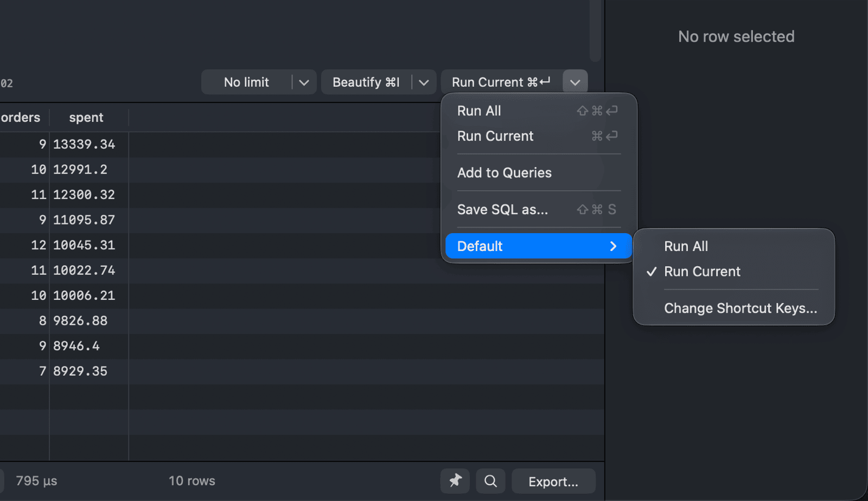Select the 10022.74 spent cell
This screenshot has height=501, width=868.
coord(89,271)
